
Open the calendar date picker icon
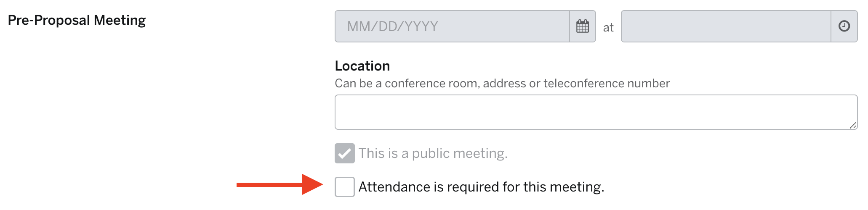point(583,26)
